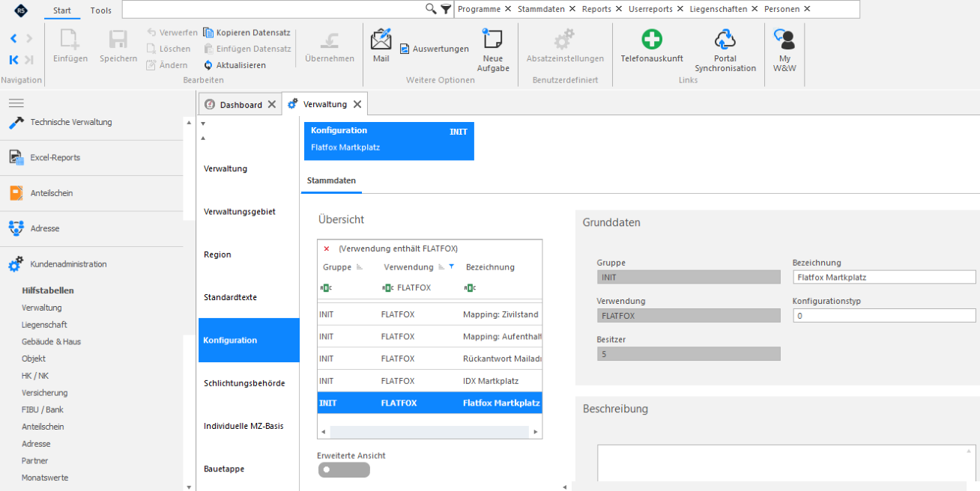Open Gebäude & Haus in sidebar
Image resolution: width=980 pixels, height=491 pixels.
point(51,341)
